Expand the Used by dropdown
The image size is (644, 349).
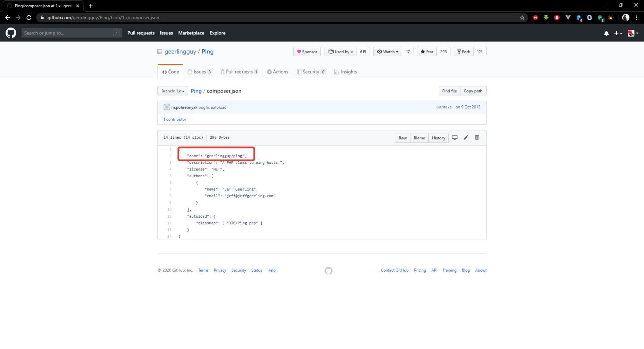[x=341, y=52]
